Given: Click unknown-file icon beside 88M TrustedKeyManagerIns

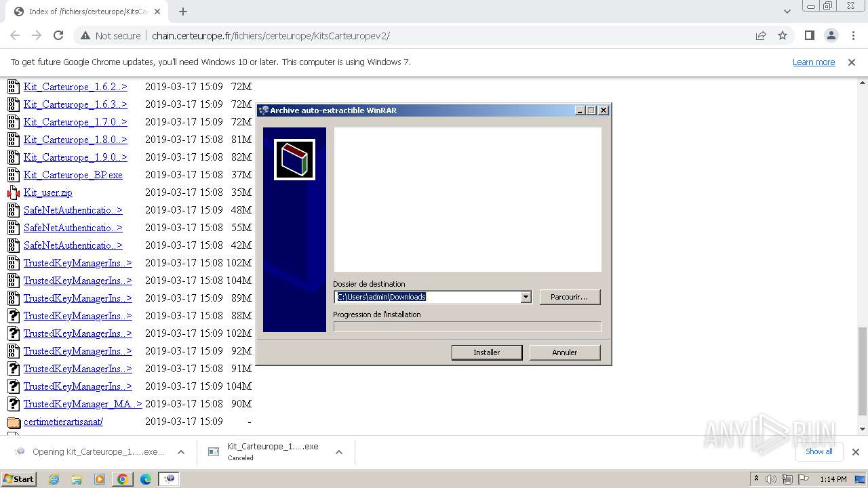Looking at the screenshot, I should pyautogui.click(x=14, y=316).
